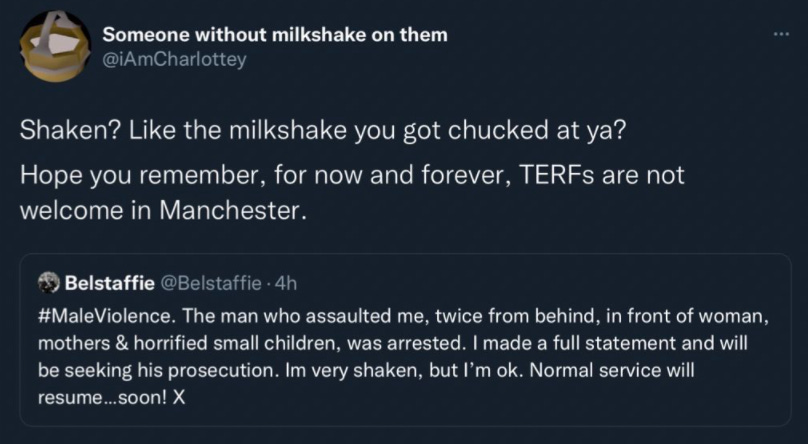The width and height of the screenshot is (808, 444).
Task: Open the three-dot more options menu
Action: tap(781, 35)
